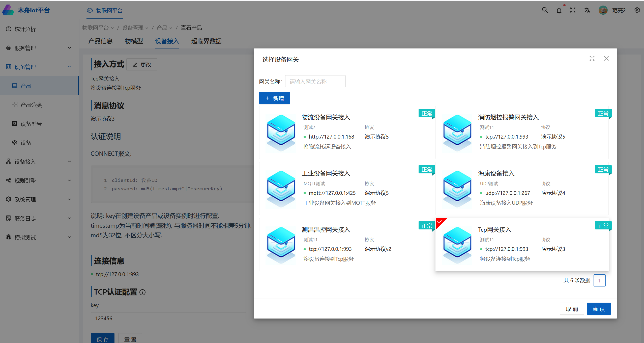The image size is (644, 343).
Task: Click the 消防烟控报警网关接入 gateway icon
Action: (x=457, y=133)
